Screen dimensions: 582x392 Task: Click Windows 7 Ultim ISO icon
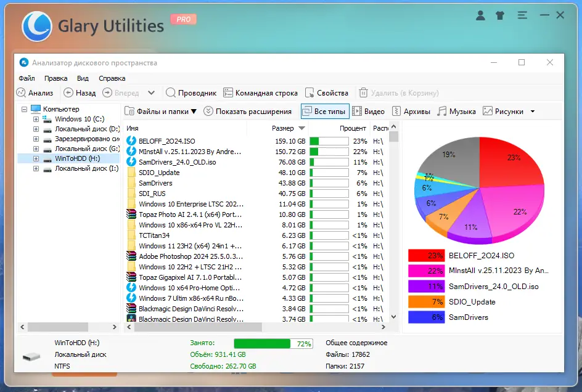(131, 298)
